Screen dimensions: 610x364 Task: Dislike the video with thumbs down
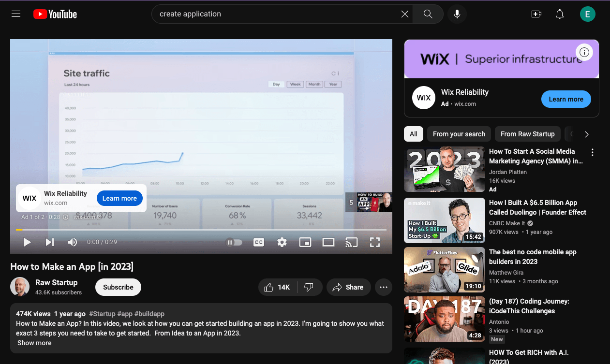point(309,287)
